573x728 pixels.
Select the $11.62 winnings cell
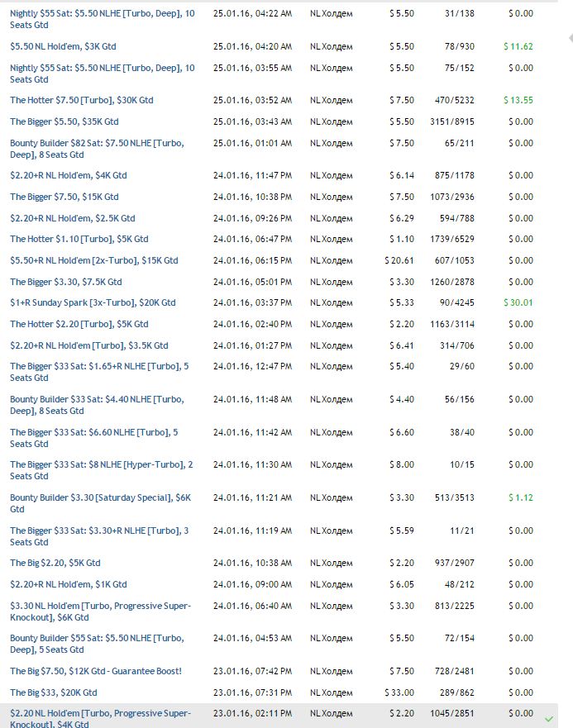(x=518, y=46)
